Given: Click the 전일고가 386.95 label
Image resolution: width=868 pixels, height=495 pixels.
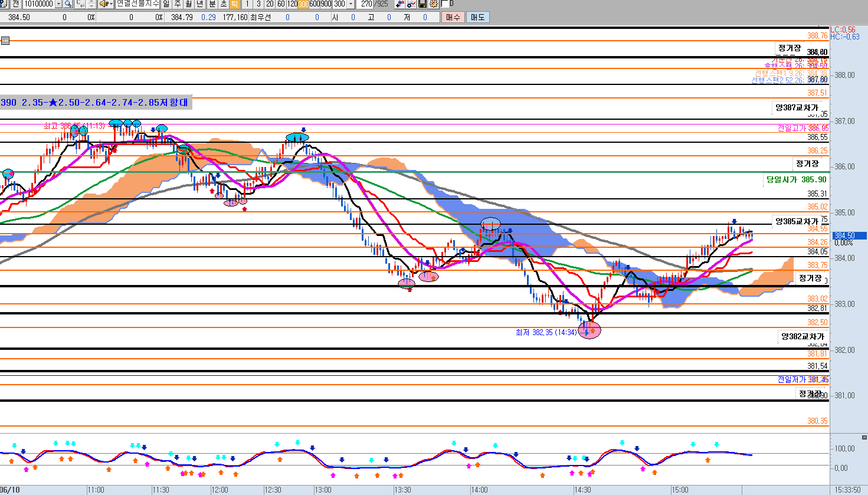Looking at the screenshot, I should 803,127.
